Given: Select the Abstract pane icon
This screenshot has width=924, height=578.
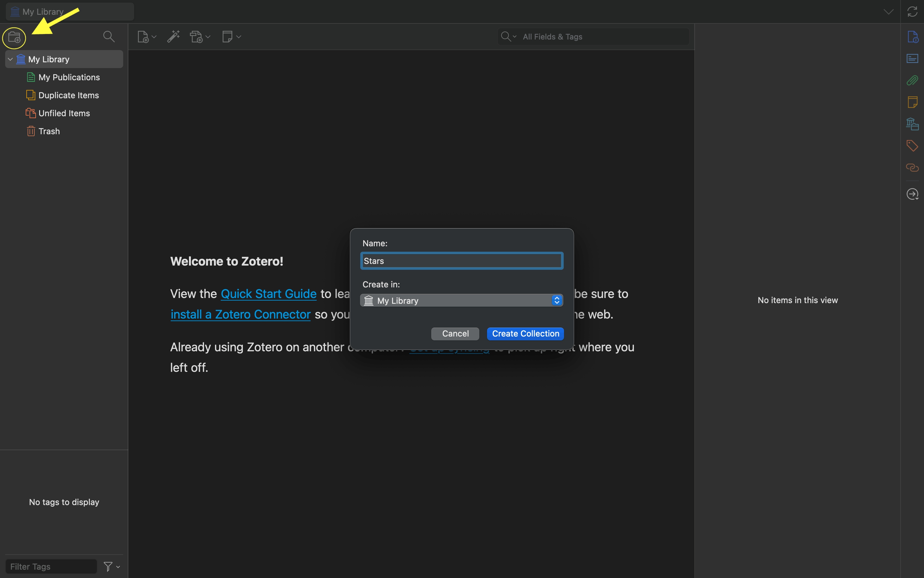Looking at the screenshot, I should 912,58.
